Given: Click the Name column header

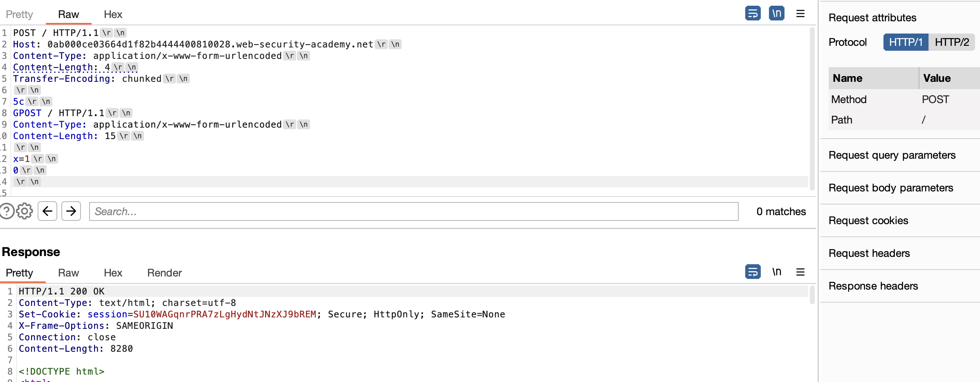Looking at the screenshot, I should pyautogui.click(x=873, y=78).
